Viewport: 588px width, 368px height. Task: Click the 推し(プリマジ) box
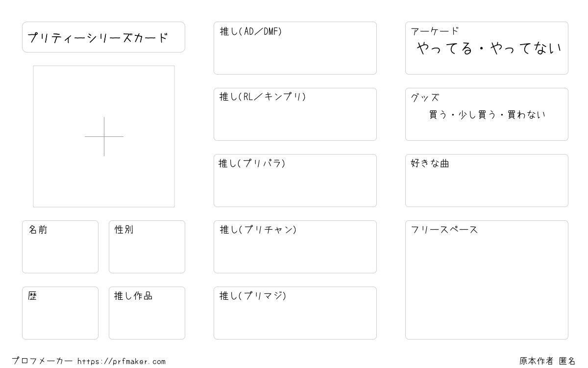(x=295, y=313)
